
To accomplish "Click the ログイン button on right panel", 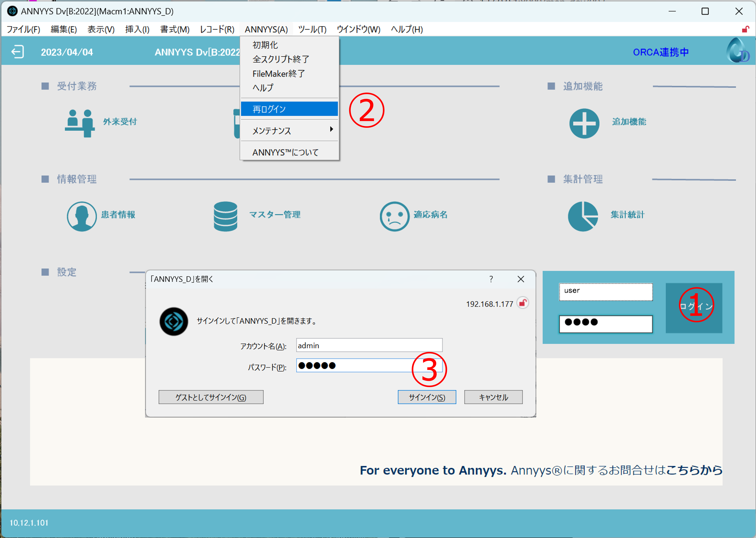I will [694, 308].
